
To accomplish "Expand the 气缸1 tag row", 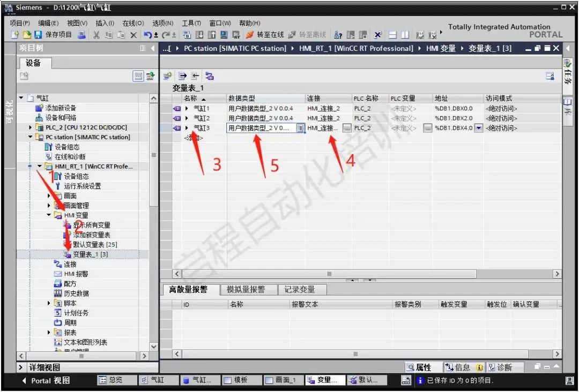I will point(187,108).
